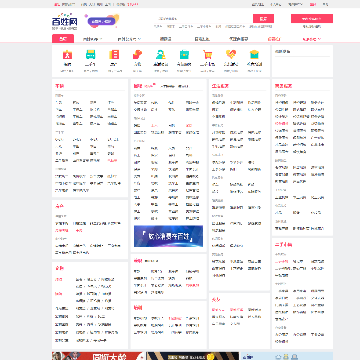Open the blue promotional banner image
This screenshot has width=360, height=360.
[x=168, y=236]
